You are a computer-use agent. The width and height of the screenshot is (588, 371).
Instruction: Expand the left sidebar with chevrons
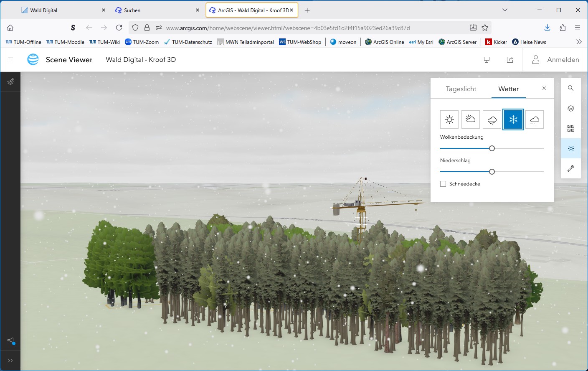pos(10,361)
